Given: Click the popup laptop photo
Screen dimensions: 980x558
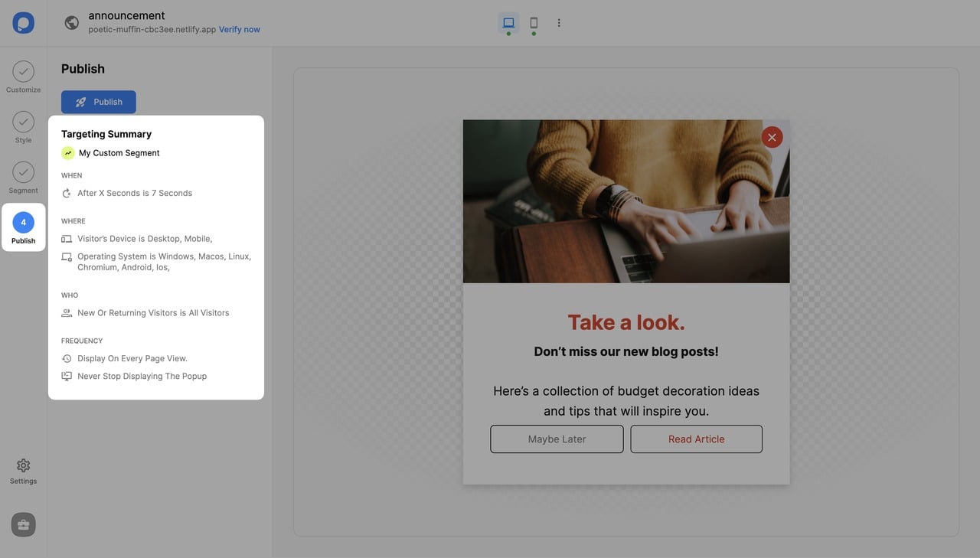Looking at the screenshot, I should pyautogui.click(x=626, y=201).
